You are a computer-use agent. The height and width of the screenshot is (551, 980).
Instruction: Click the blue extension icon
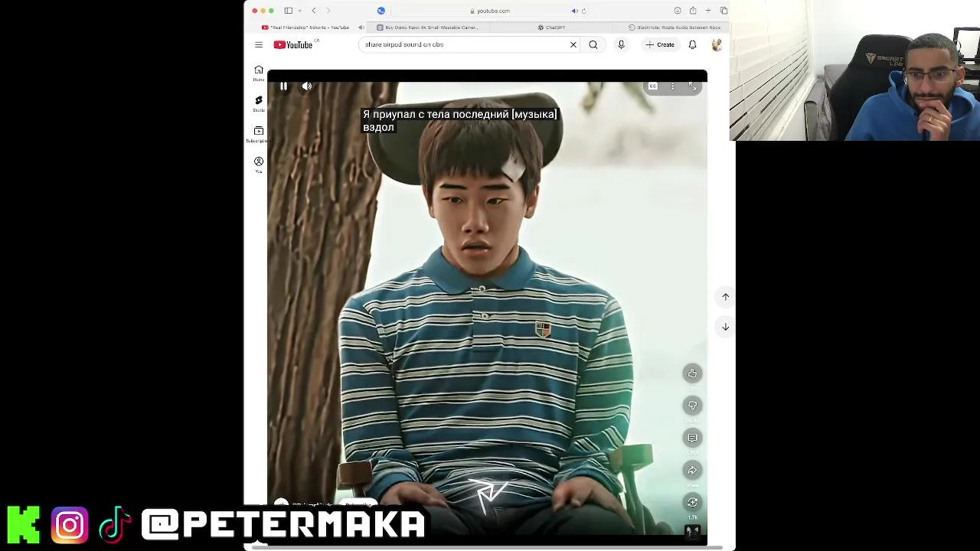click(x=381, y=11)
